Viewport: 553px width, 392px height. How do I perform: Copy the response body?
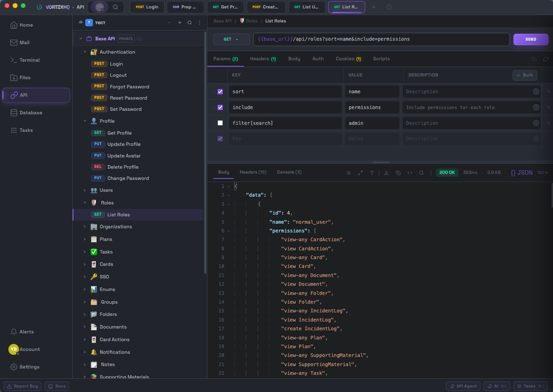coord(398,173)
